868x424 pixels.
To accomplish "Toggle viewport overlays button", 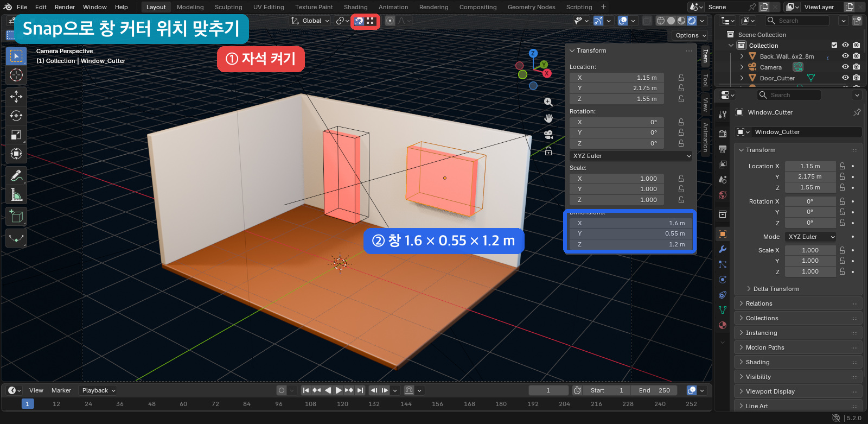I will click(x=623, y=21).
